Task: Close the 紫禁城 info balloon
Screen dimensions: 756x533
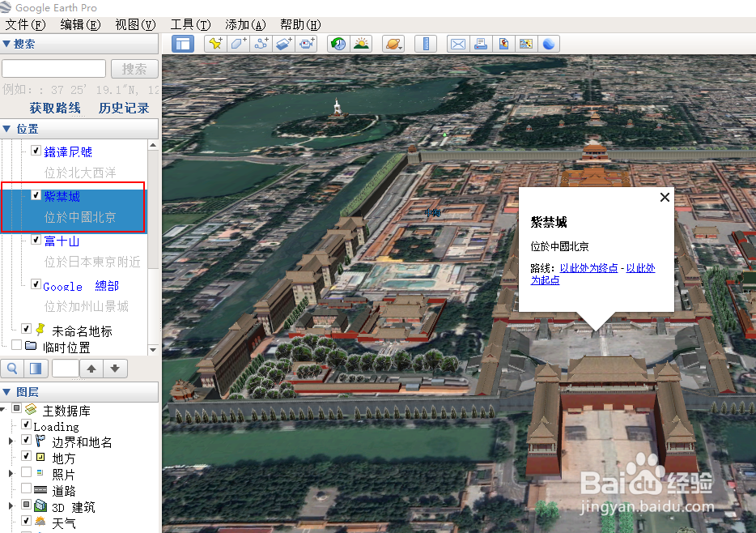Action: click(x=665, y=198)
